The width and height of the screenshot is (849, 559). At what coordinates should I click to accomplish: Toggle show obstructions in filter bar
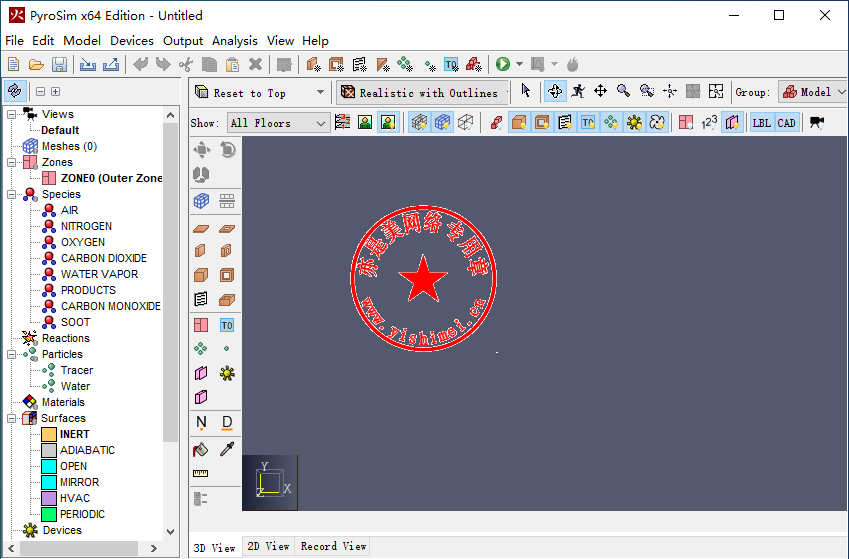519,123
